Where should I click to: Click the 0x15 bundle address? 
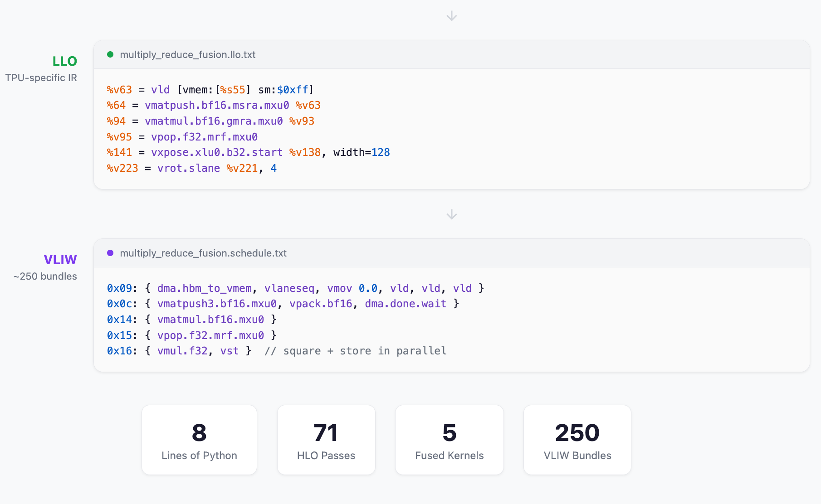click(x=119, y=335)
